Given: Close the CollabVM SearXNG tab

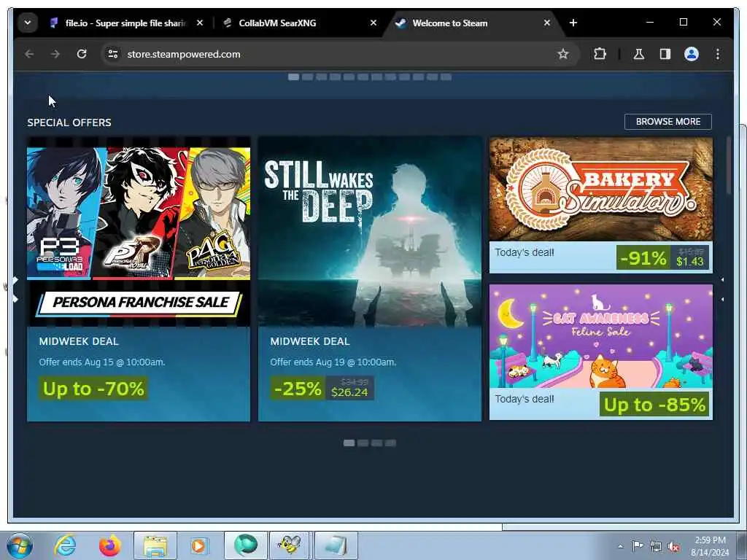Looking at the screenshot, I should click(x=373, y=23).
